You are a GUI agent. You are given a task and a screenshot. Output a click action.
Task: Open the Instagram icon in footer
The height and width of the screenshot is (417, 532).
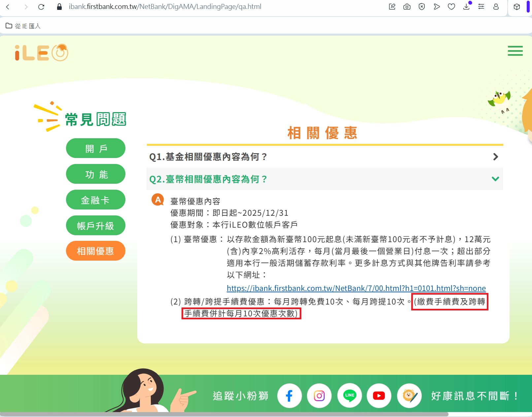pos(319,396)
